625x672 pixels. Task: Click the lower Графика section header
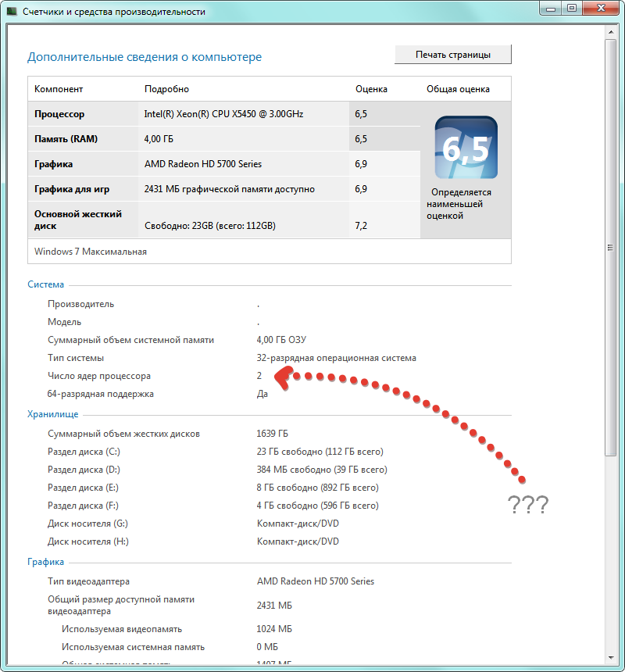pos(46,562)
